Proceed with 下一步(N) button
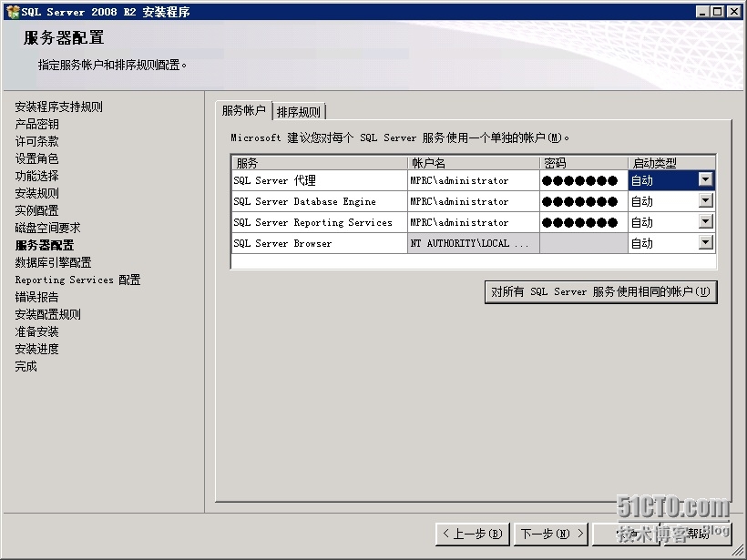 [552, 534]
